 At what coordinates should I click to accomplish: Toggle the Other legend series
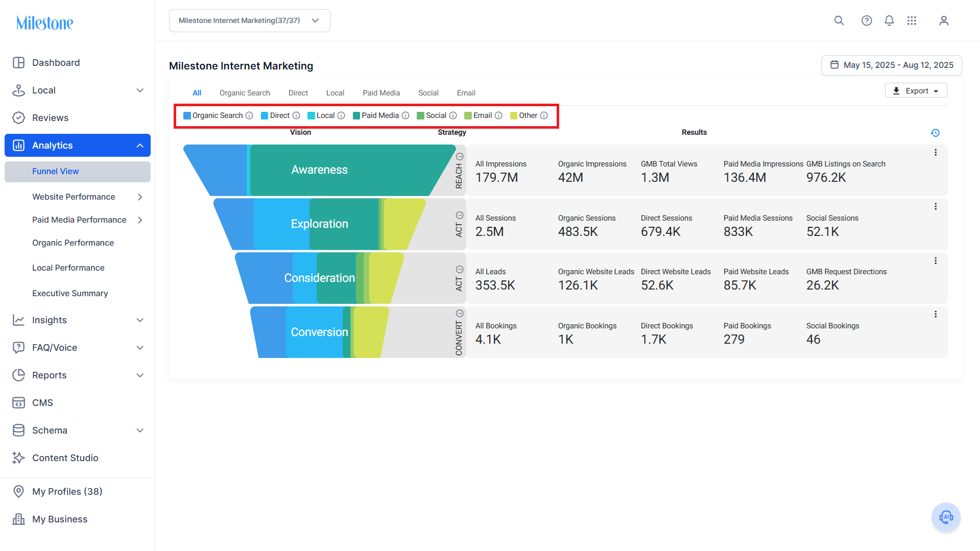tap(524, 115)
